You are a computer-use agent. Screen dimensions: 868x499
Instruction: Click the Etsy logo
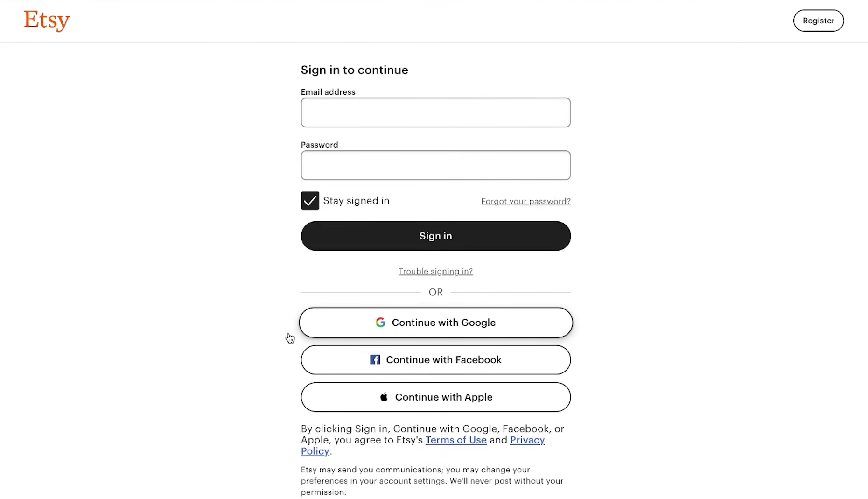(x=47, y=21)
